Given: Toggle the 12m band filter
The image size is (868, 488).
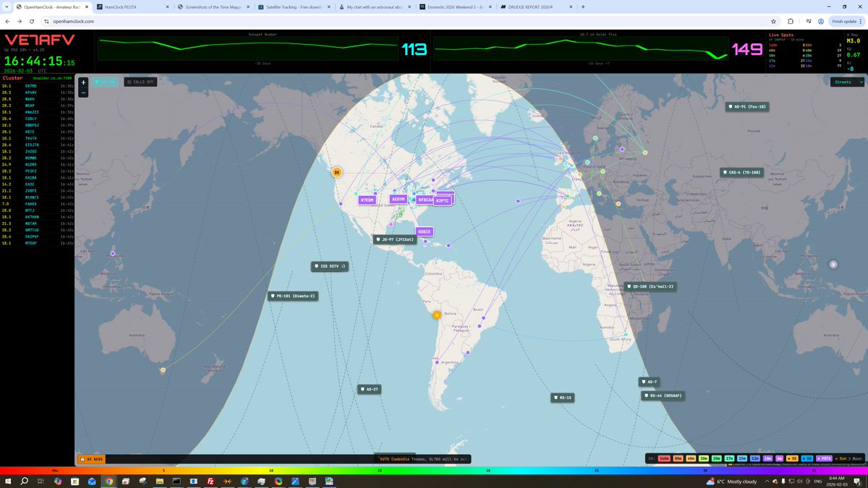Looking at the screenshot, I should (x=755, y=458).
